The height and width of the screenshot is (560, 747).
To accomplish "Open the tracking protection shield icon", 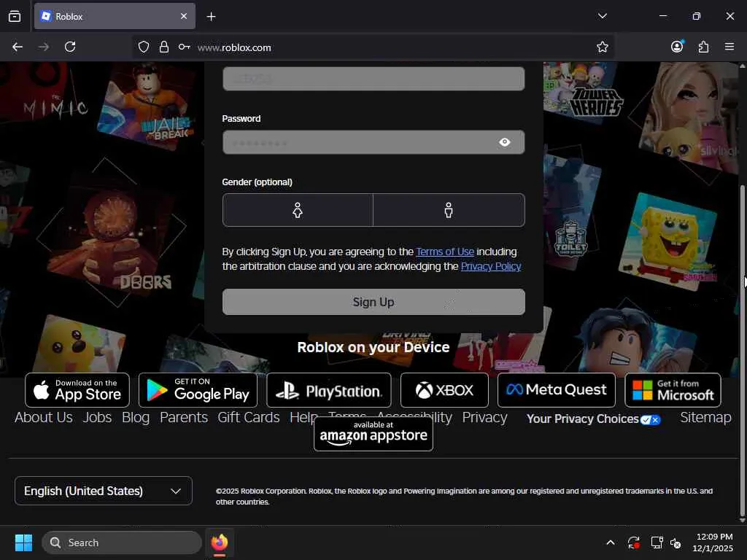I will (144, 47).
